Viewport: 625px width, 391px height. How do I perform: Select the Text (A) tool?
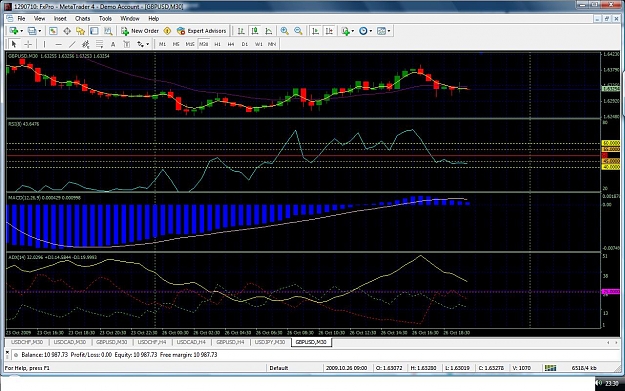point(113,44)
